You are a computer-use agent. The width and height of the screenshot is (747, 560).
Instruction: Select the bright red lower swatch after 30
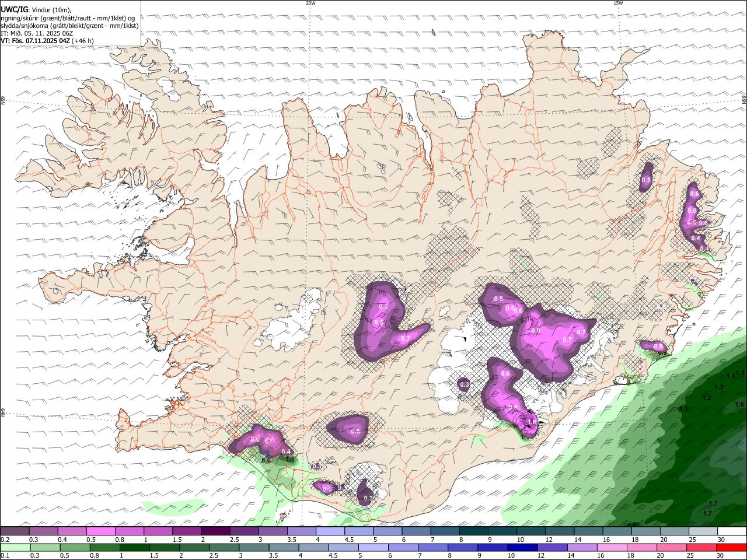pos(731,548)
